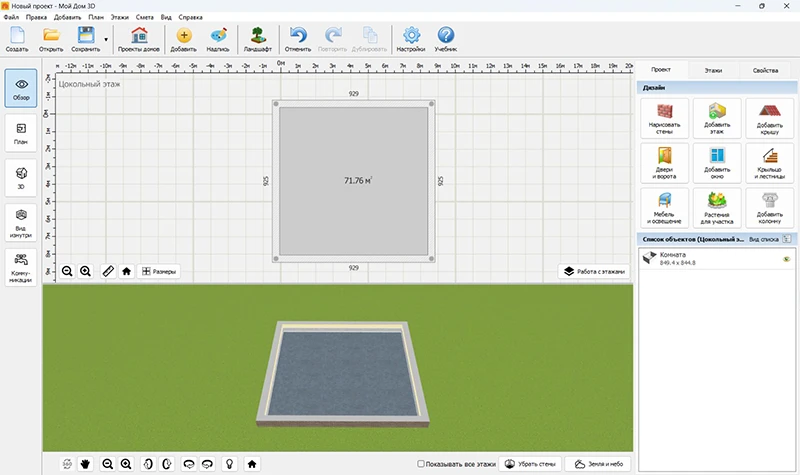This screenshot has height=475, width=800.
Task: Toggle visibility eye for Комната object
Action: tap(786, 259)
